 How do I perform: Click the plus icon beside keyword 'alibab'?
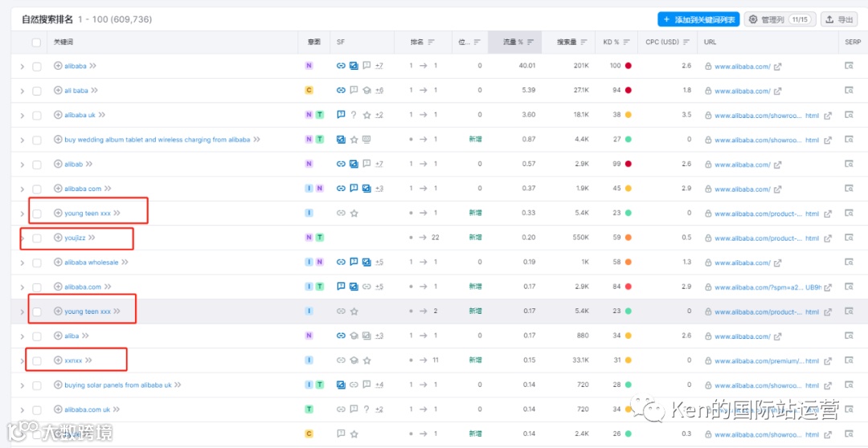coord(58,164)
